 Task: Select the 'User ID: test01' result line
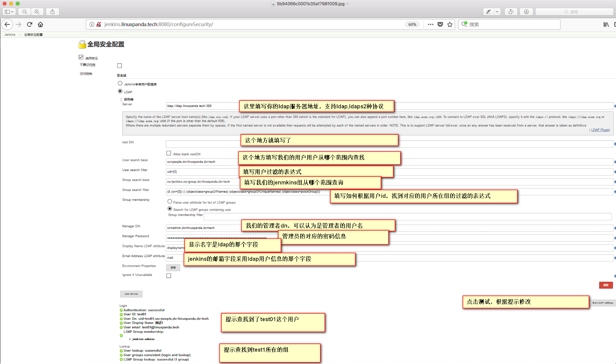point(135,314)
